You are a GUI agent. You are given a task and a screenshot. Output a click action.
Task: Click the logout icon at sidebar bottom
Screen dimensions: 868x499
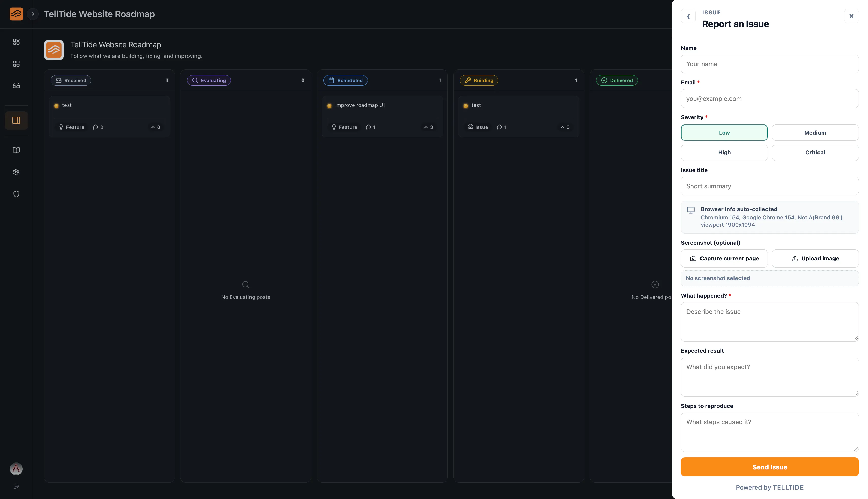tap(16, 486)
